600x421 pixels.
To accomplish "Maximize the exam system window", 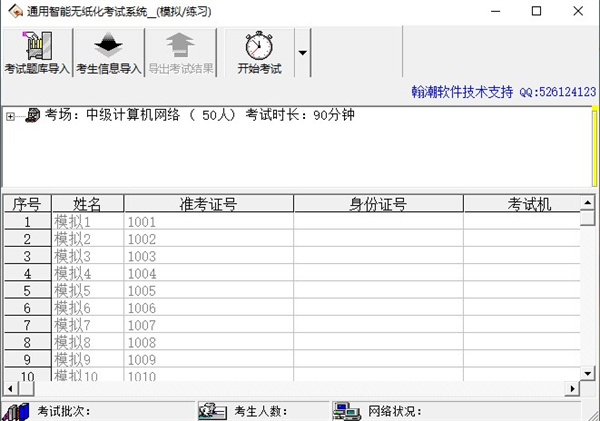I will point(536,11).
